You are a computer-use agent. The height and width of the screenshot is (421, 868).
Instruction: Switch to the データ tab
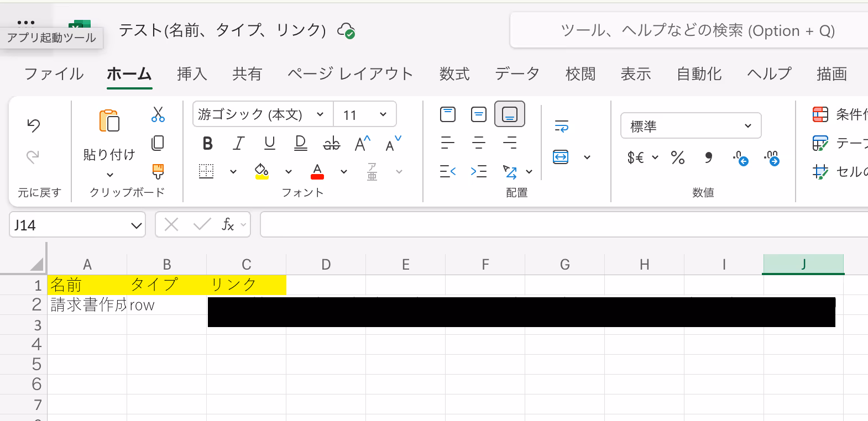(x=517, y=74)
